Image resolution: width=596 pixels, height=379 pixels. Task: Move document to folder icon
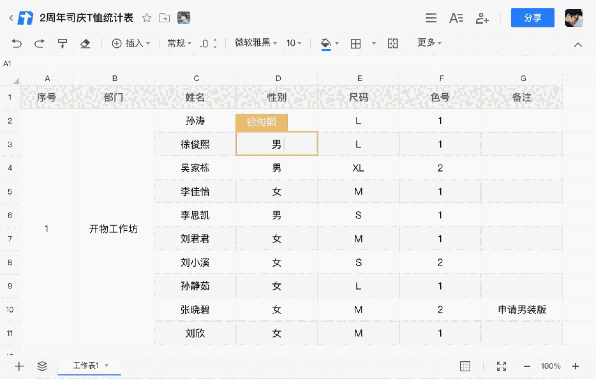(x=165, y=18)
